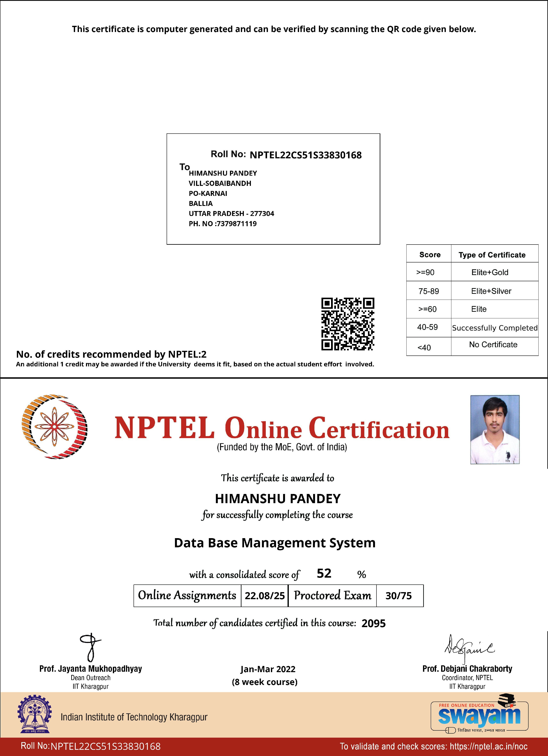This screenshot has width=548, height=756.
Task: Click the awardee name HIMANSHU PANDEY
Action: click(x=278, y=499)
